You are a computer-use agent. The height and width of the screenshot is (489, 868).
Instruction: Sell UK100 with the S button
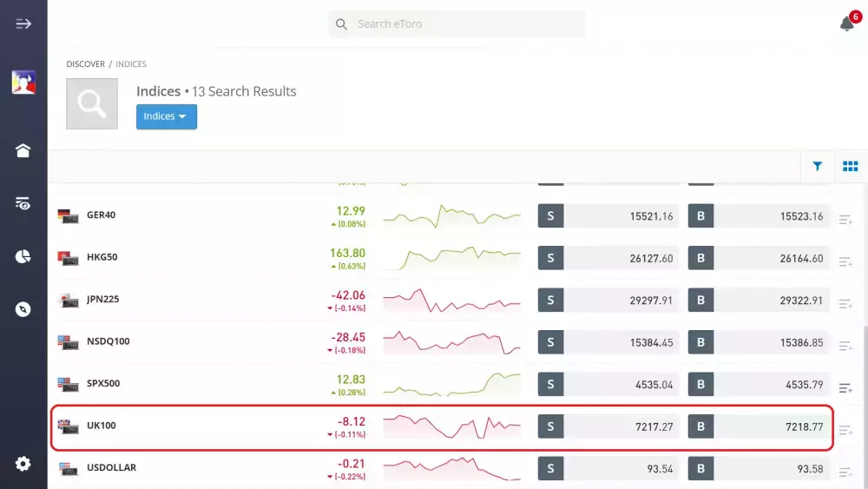[551, 426]
